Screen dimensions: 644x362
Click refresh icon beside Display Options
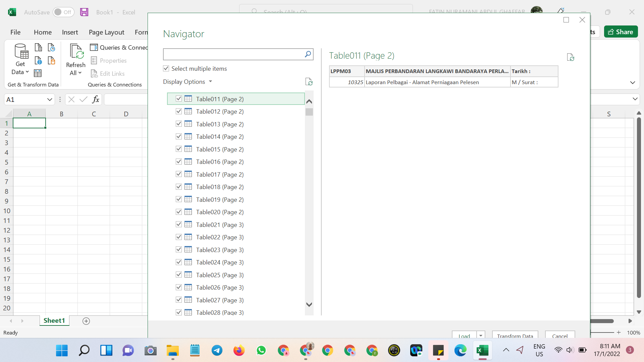coord(309,82)
